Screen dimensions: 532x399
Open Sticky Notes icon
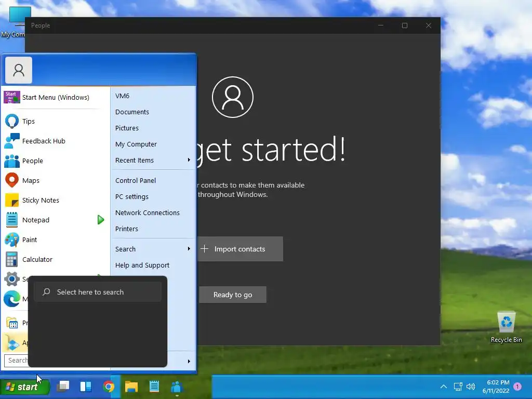[x=12, y=200]
